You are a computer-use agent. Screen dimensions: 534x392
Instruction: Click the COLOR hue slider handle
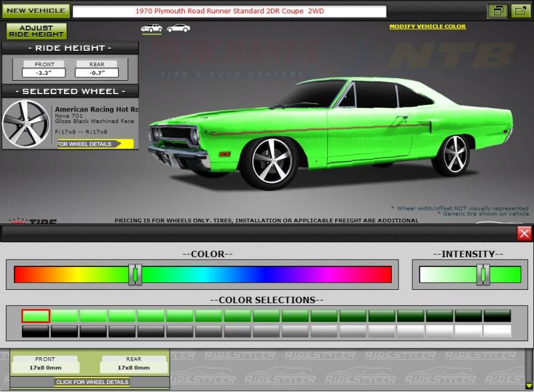point(136,274)
